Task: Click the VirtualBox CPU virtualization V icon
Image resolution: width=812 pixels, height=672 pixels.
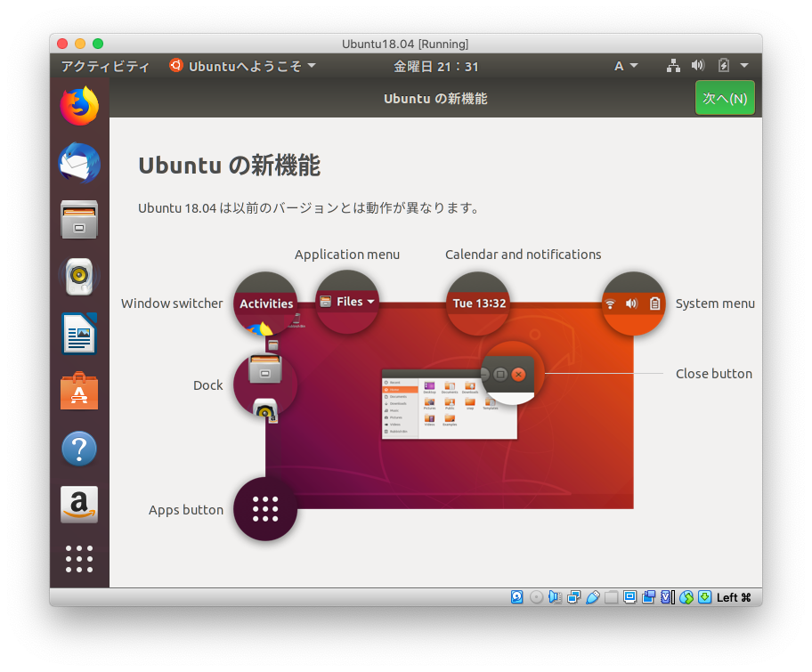Action: [668, 597]
